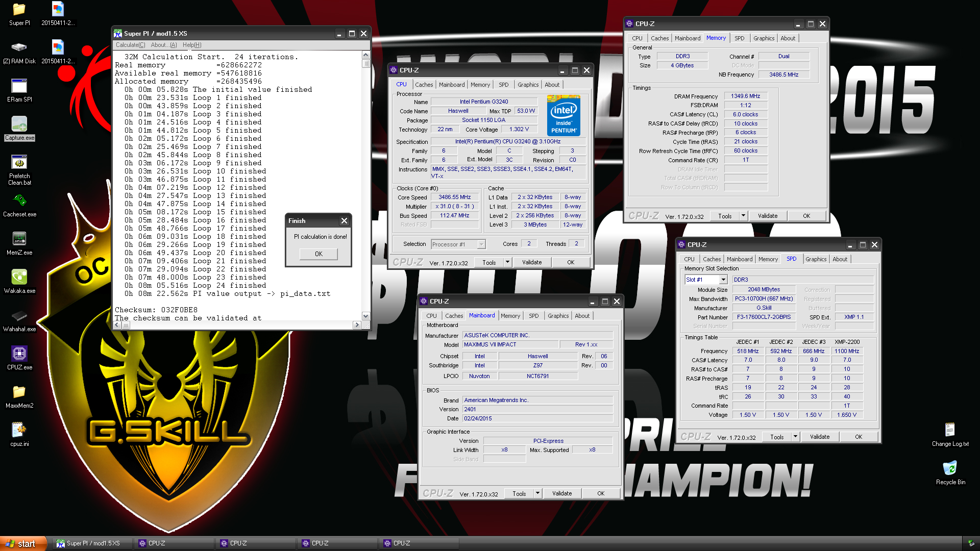The height and width of the screenshot is (551, 980).
Task: Open the ERam SPI desktop shortcut
Action: pos(19,90)
